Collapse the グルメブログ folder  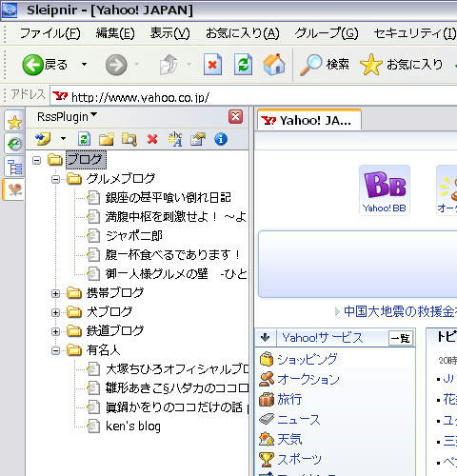(x=55, y=180)
